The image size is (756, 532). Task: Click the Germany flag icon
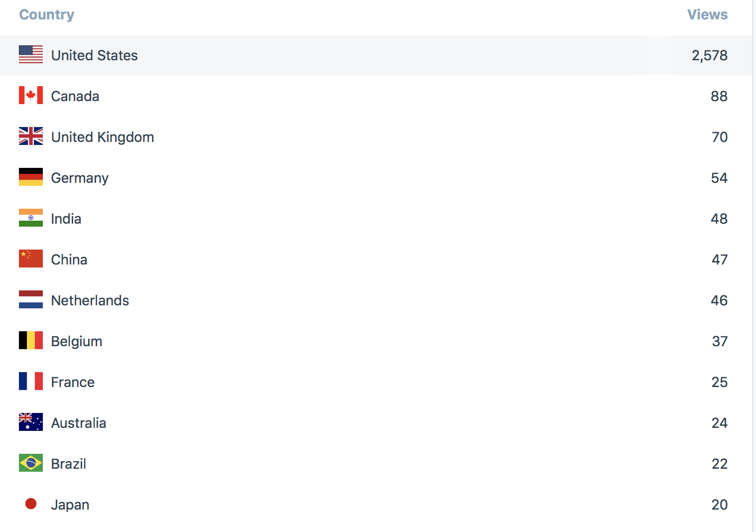31,177
